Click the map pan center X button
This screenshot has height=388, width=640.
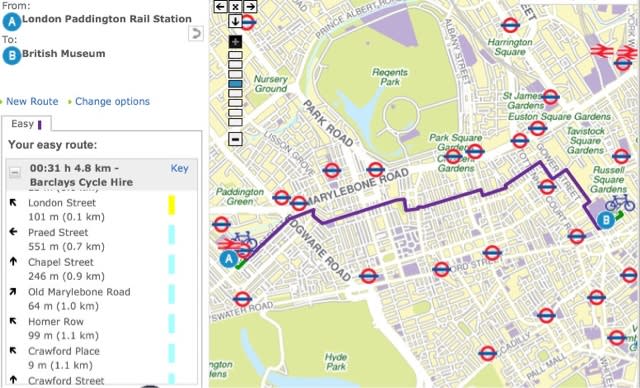(x=235, y=7)
